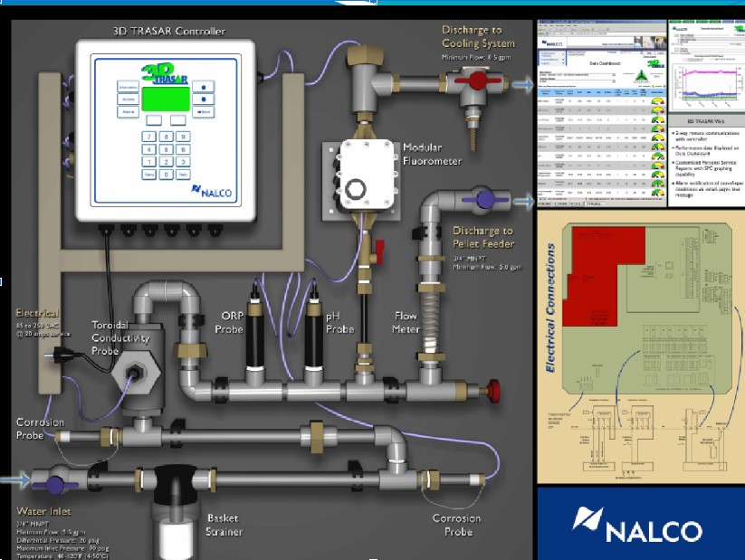Click the 'pH Probe' label
This screenshot has width=745, height=560.
(339, 322)
